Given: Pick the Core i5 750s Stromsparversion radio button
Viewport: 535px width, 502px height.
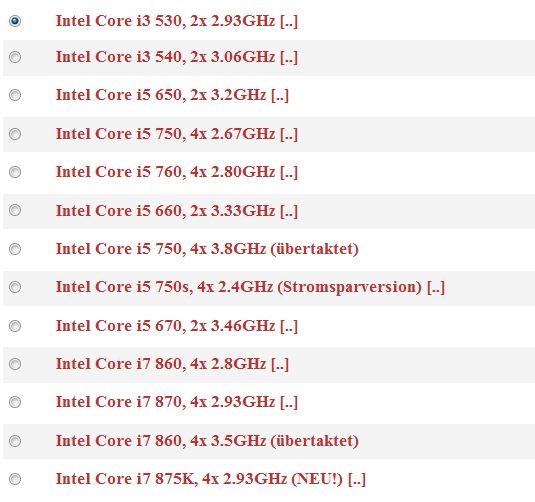Looking at the screenshot, I should click(x=15, y=287).
